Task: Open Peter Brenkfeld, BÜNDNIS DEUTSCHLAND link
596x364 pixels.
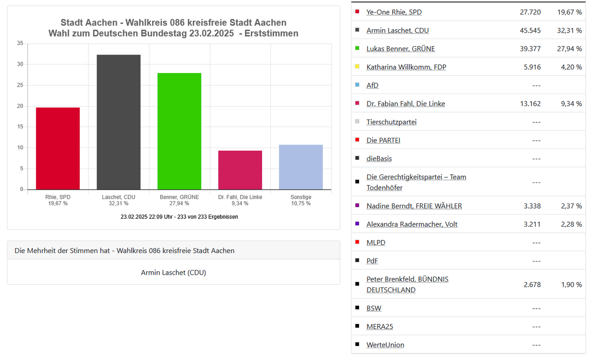Action: coord(407,284)
